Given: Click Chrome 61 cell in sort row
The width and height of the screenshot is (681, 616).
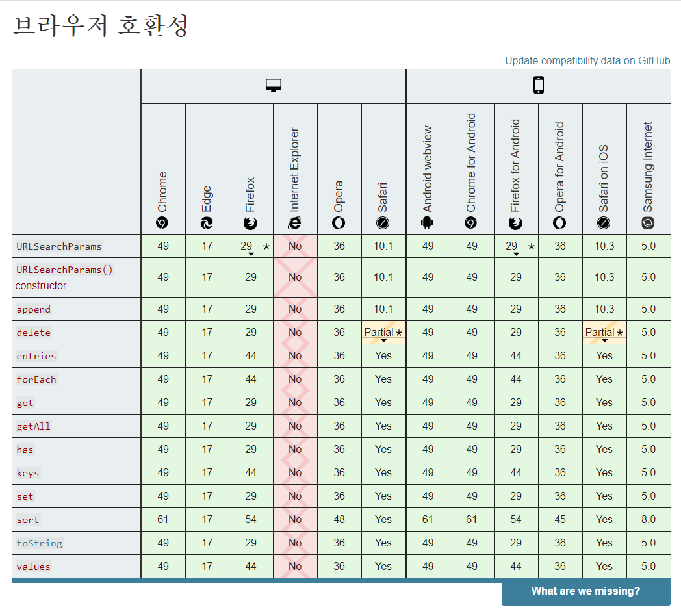Looking at the screenshot, I should coord(163,520).
